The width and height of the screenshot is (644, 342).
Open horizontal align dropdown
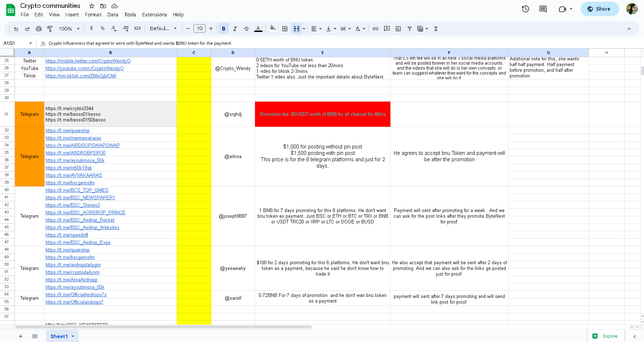coord(316,29)
